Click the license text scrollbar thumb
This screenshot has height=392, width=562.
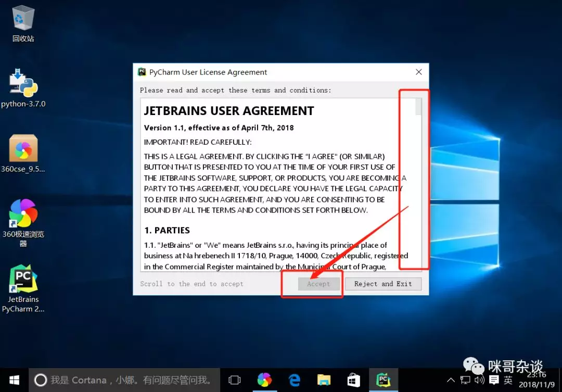(418, 107)
